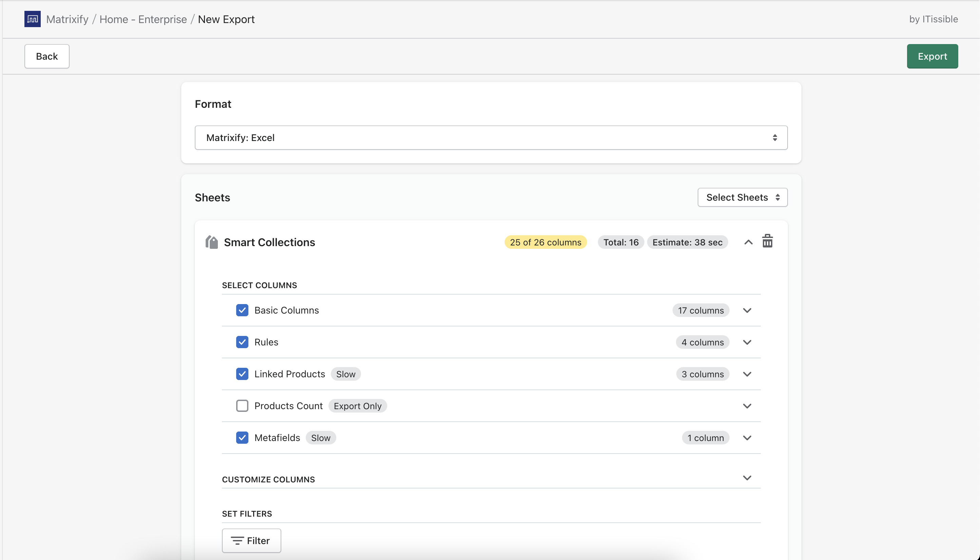This screenshot has width=980, height=560.
Task: Open the Matrixify: Excel format dropdown
Action: point(491,138)
